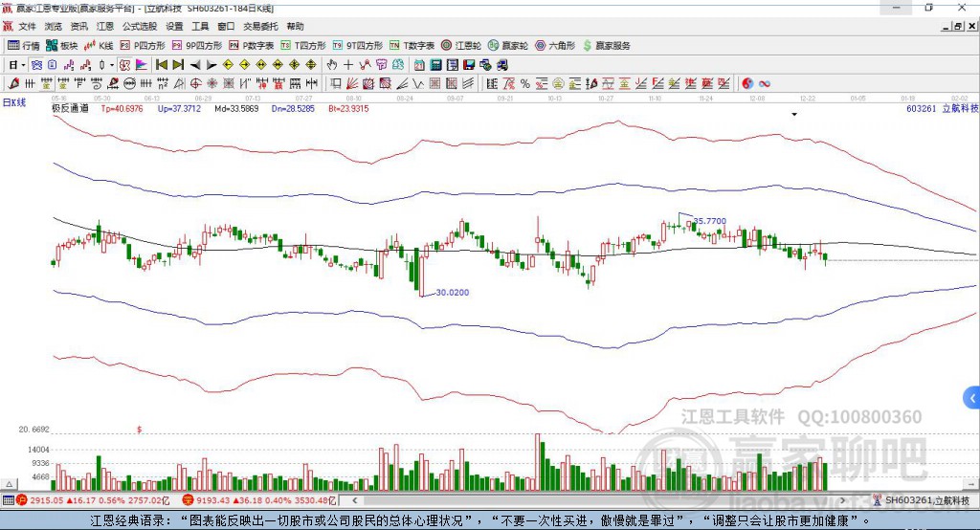Select the Gann fan red rays icon

[x=352, y=83]
